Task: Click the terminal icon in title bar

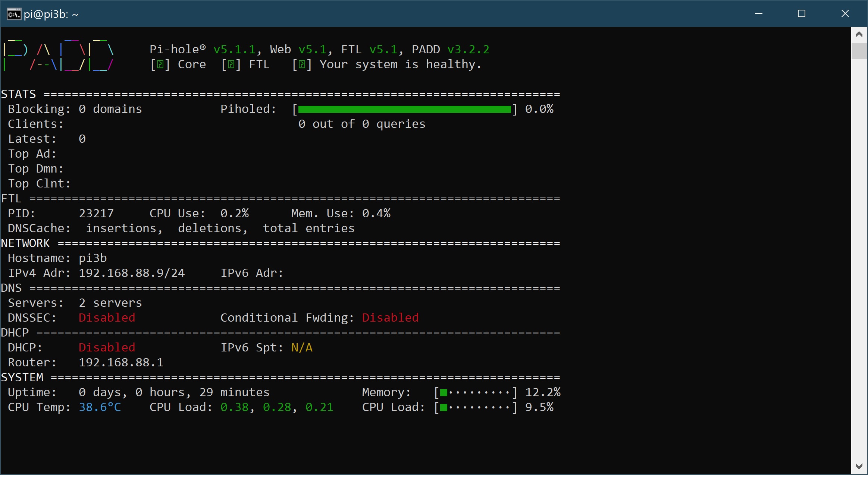Action: [14, 14]
